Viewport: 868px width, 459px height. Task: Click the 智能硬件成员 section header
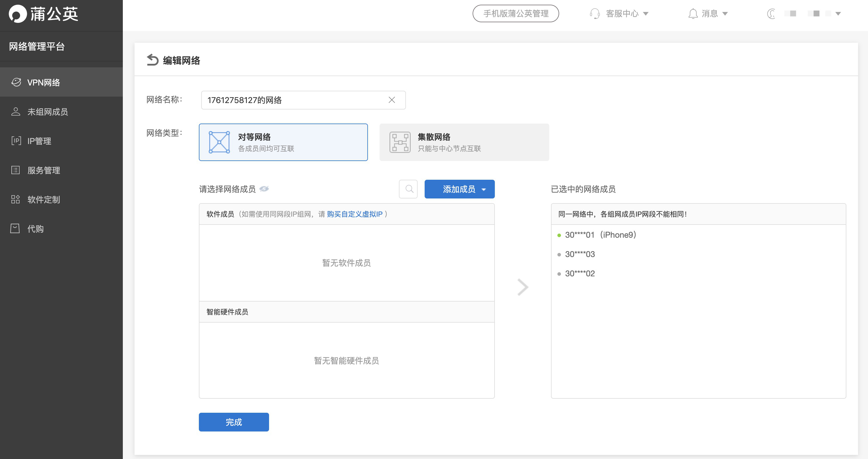coord(347,312)
